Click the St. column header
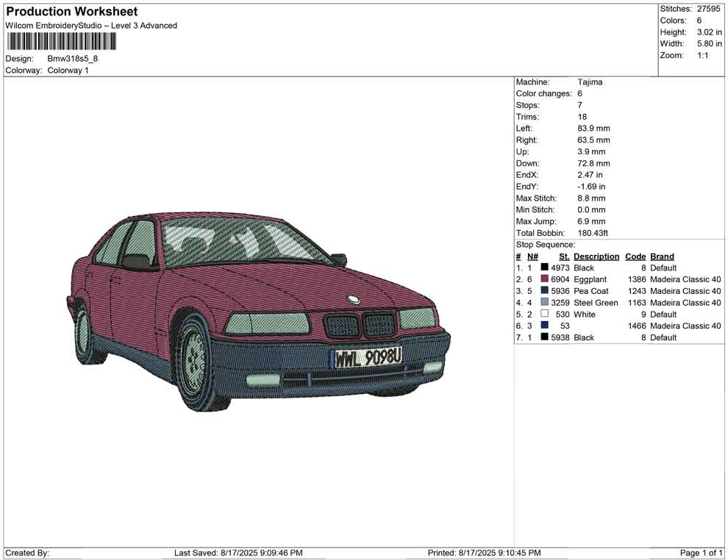Screen dimensions: 728x560 tap(564, 256)
